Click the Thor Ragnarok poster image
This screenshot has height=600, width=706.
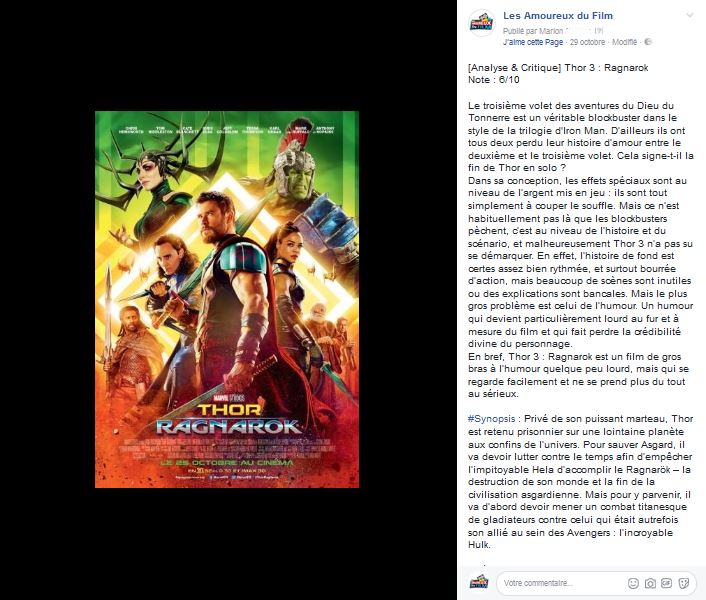(x=227, y=299)
